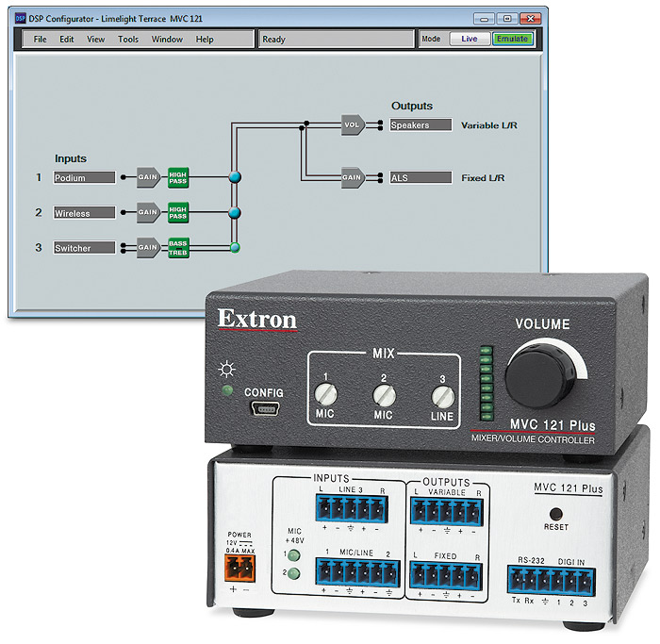Open the File menu
660x644 pixels.
[x=40, y=40]
